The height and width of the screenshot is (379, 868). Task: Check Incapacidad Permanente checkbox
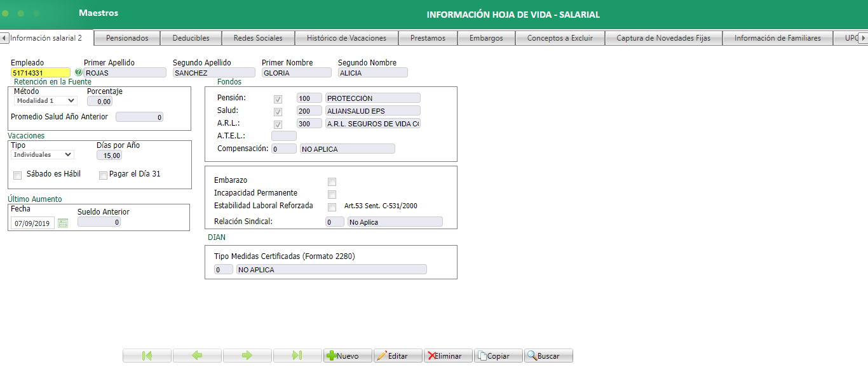click(x=332, y=194)
